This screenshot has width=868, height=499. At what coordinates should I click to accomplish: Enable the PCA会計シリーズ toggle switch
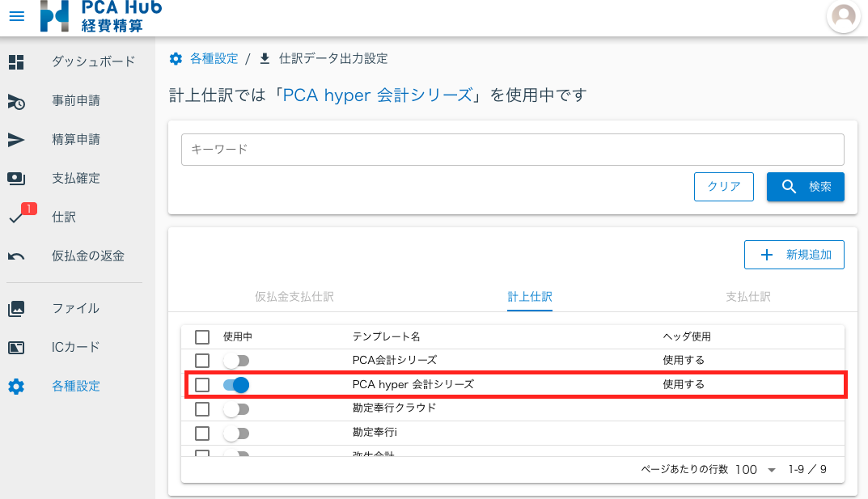click(236, 361)
